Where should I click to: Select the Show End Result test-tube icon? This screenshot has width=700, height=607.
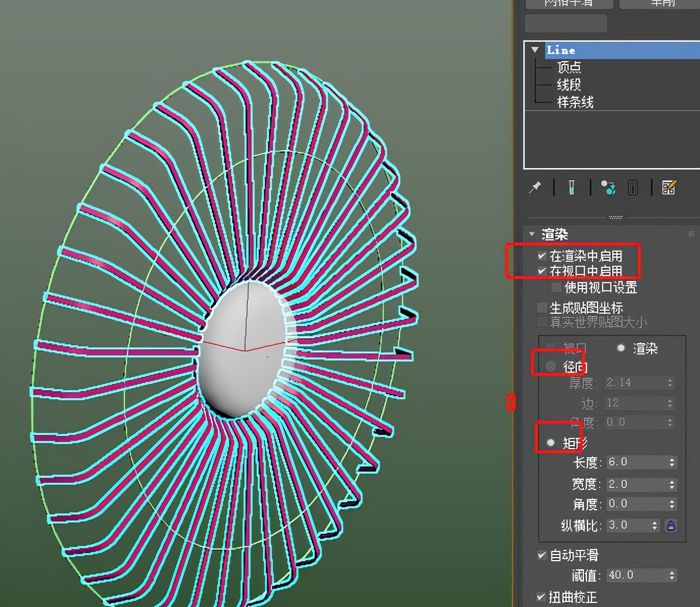point(571,187)
